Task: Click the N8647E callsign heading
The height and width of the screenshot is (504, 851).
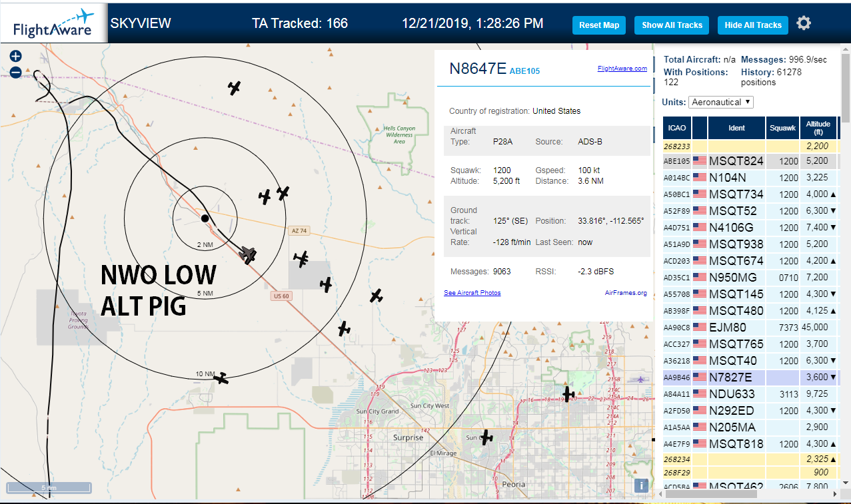Action: pos(477,69)
